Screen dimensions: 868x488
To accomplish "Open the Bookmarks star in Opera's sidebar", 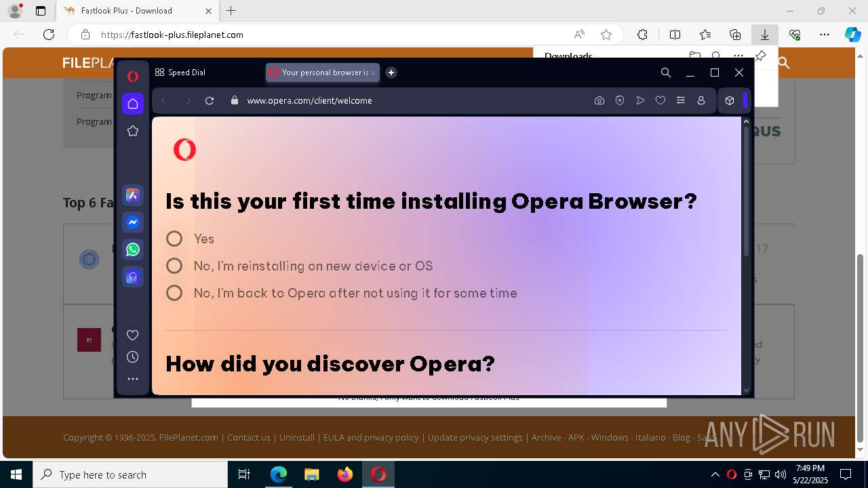I will click(133, 131).
